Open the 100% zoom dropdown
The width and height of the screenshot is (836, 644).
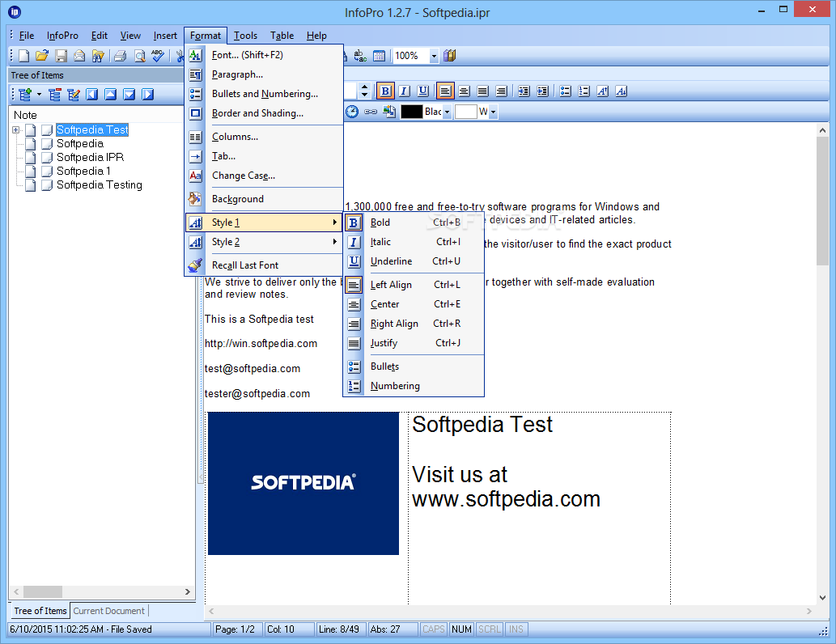pos(434,56)
